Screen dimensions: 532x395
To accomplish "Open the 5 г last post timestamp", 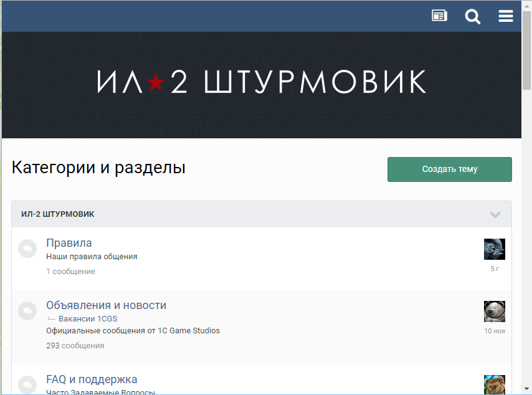I will (495, 269).
